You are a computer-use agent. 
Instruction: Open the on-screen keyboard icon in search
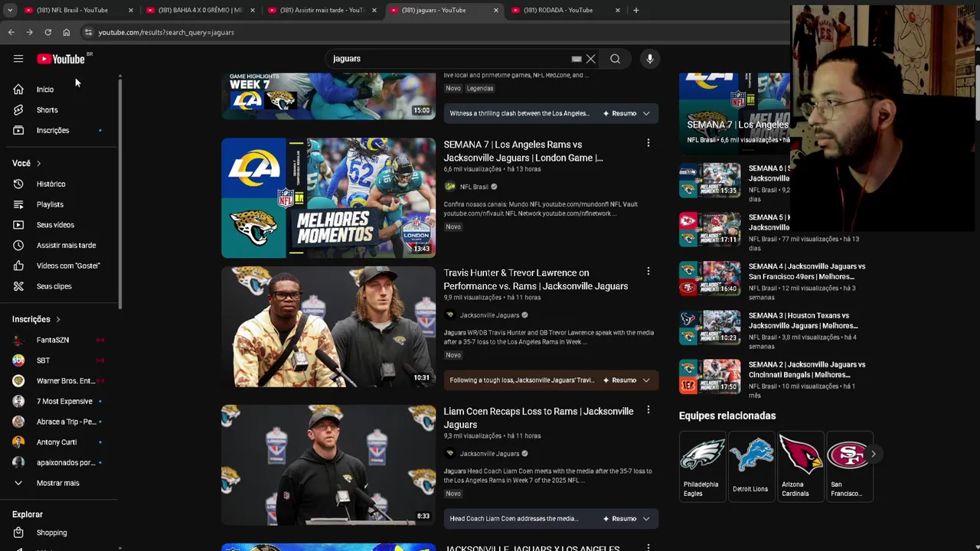[577, 59]
